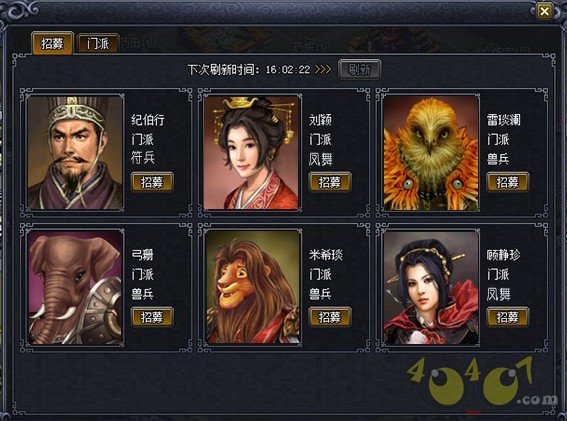Click the 凤舞 label under 刘颖
The width and height of the screenshot is (567, 421).
pyautogui.click(x=320, y=159)
